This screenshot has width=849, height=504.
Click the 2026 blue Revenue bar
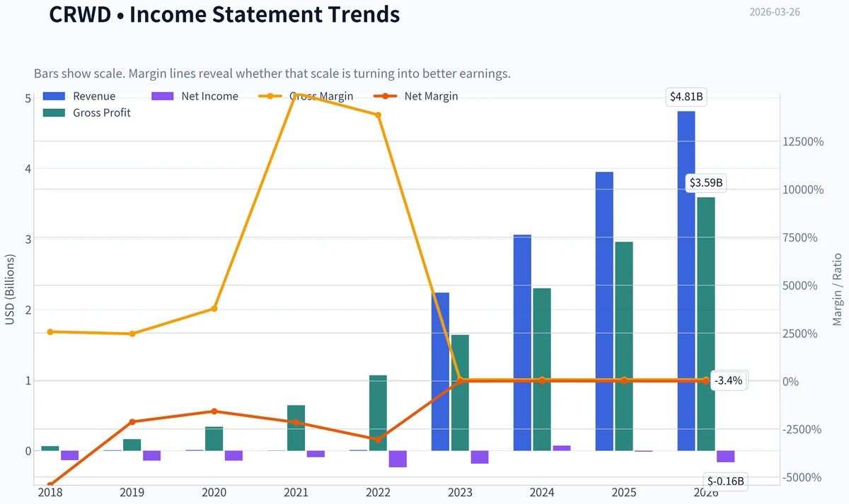(686, 281)
